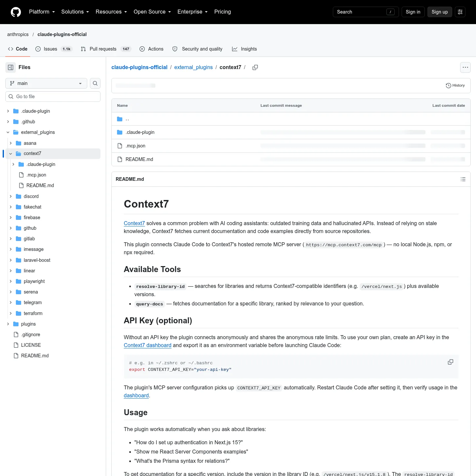Open the Insights tab
476x476 pixels.
[244, 49]
